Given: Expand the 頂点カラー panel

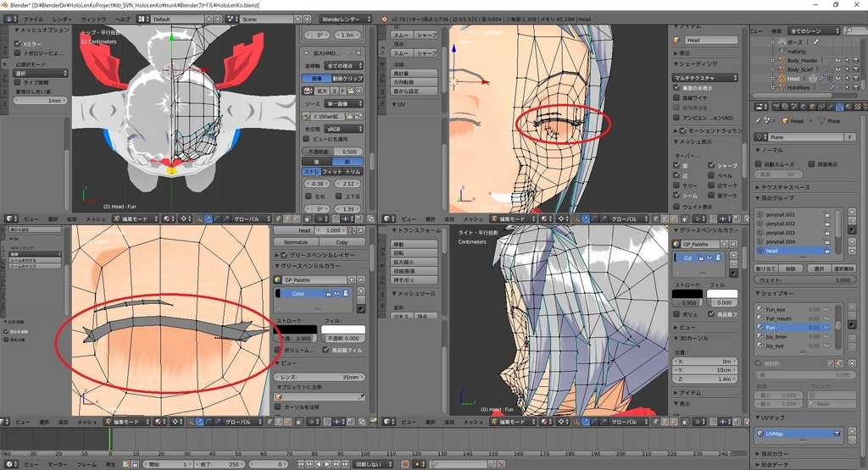Looking at the screenshot, I should click(x=772, y=454).
